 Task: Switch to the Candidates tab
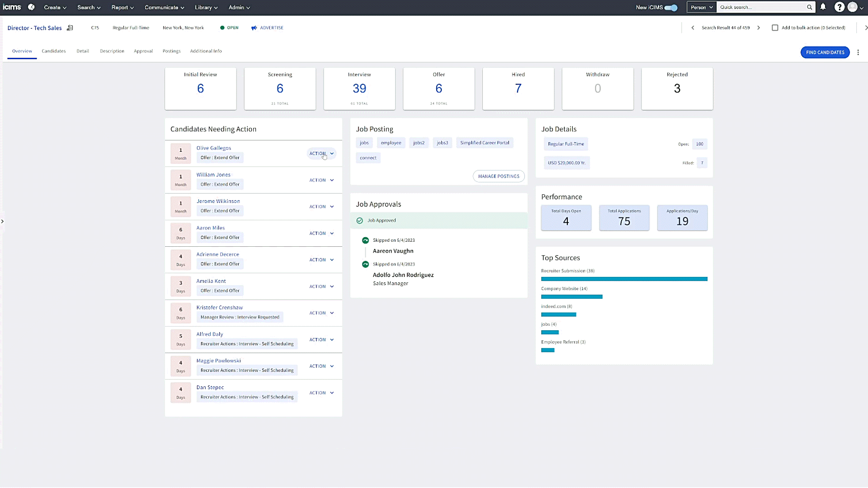click(54, 51)
